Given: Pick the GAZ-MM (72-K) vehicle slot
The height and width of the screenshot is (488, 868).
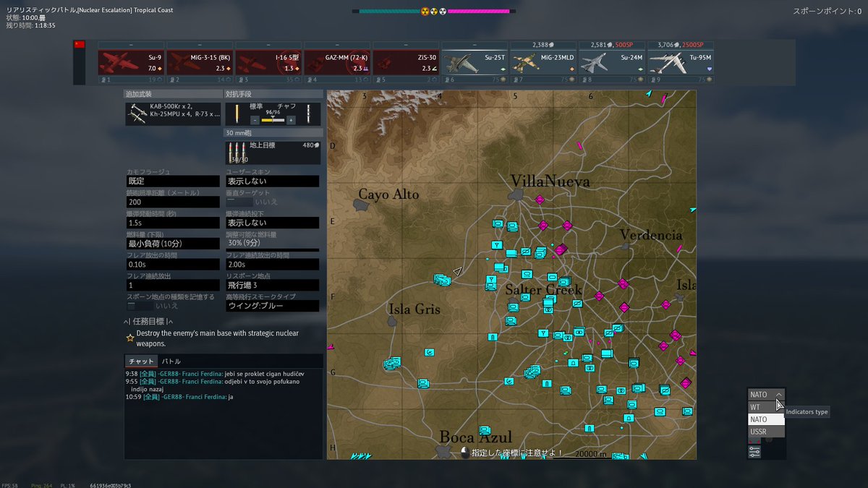Looking at the screenshot, I should pos(337,62).
